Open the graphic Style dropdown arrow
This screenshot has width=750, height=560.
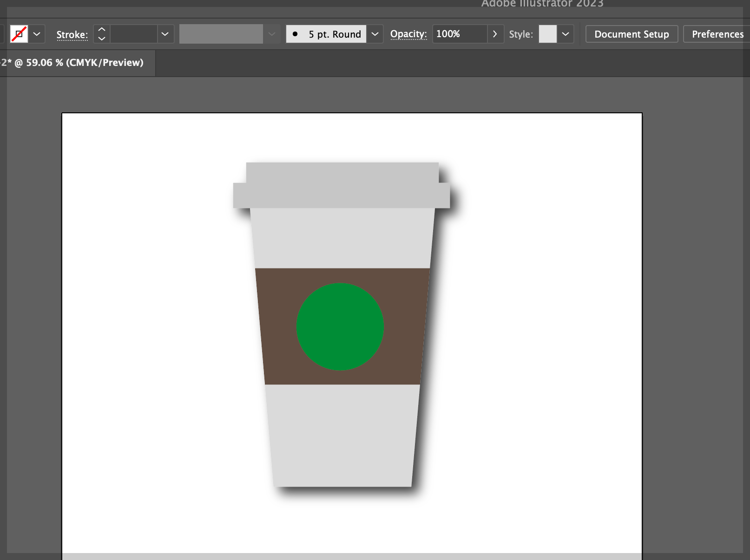566,34
